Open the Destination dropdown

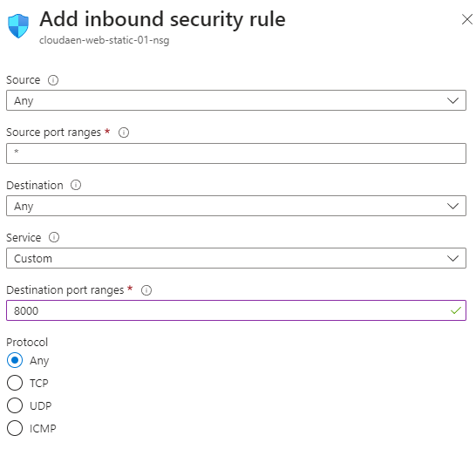tap(236, 206)
